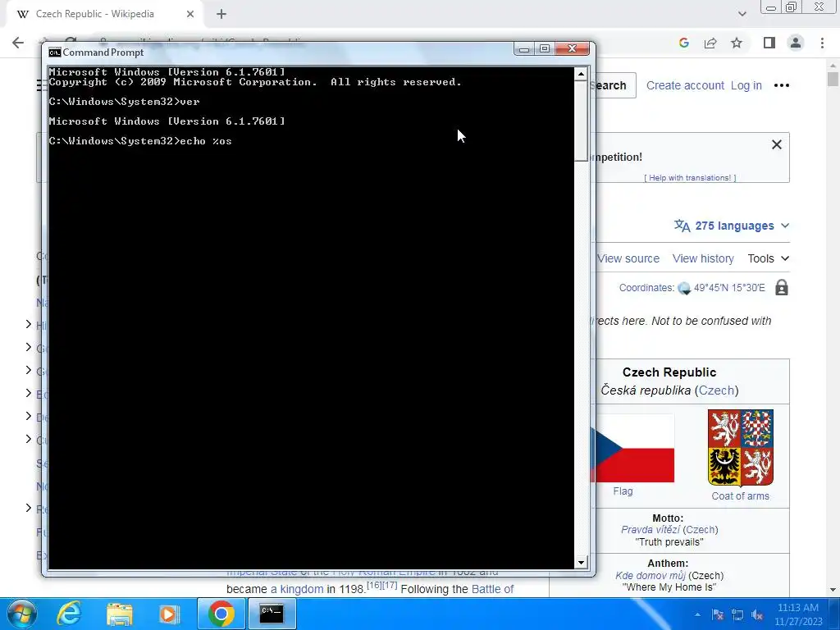Click the Action Center flag tray icon
The height and width of the screenshot is (630, 840).
coord(717,614)
